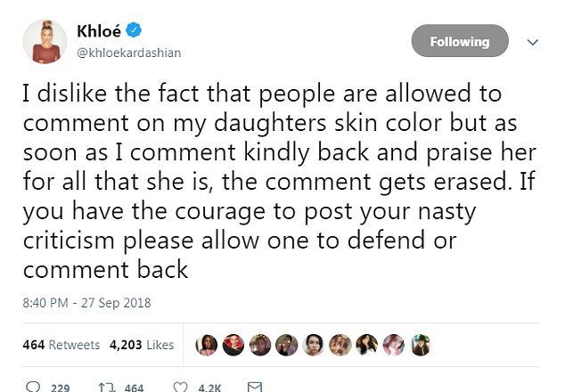Click the reply speech bubble icon
The image size is (565, 392).
[35, 388]
